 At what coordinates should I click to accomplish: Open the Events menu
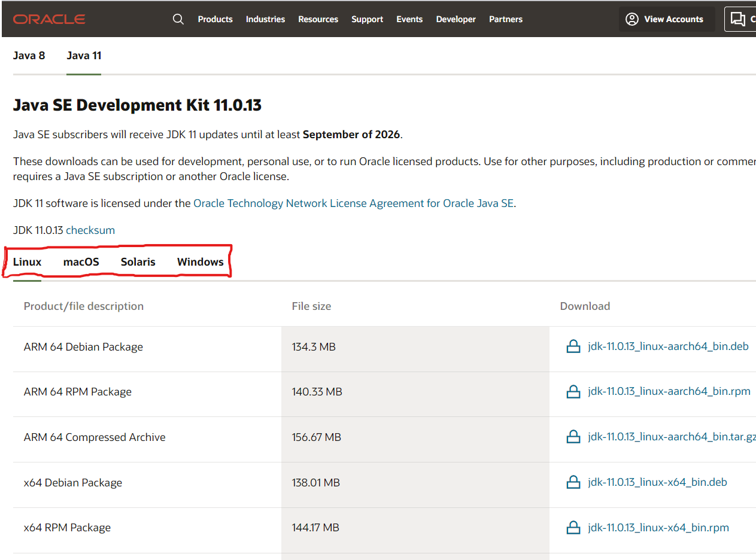(409, 19)
